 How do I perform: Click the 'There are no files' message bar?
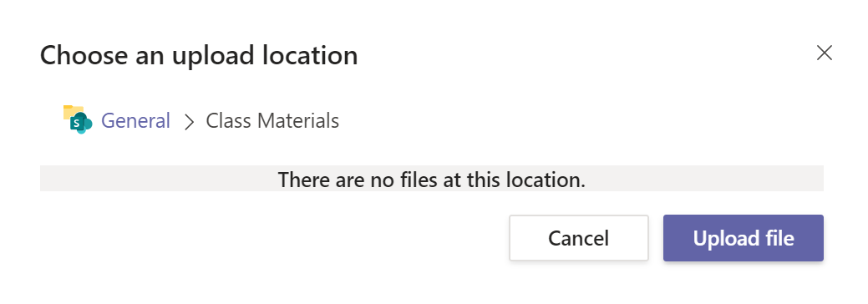pyautogui.click(x=432, y=179)
